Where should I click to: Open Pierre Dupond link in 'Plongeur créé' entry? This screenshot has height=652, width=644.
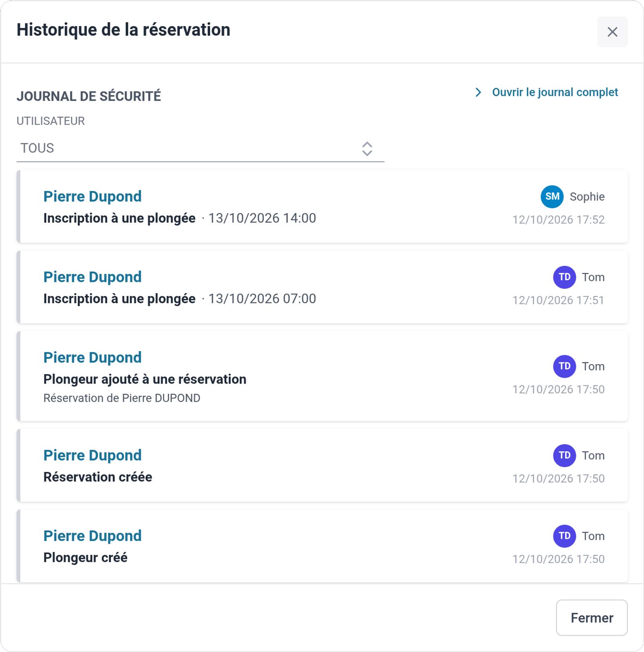point(93,536)
